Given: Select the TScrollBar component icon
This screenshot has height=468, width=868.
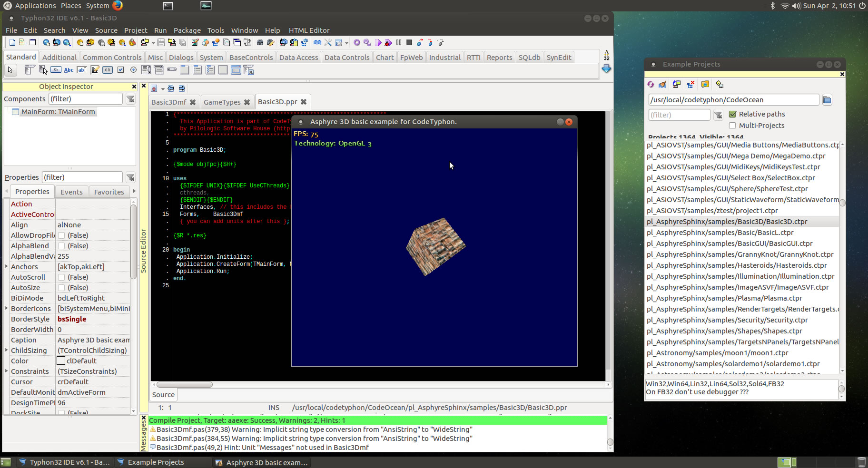Looking at the screenshot, I should click(172, 70).
